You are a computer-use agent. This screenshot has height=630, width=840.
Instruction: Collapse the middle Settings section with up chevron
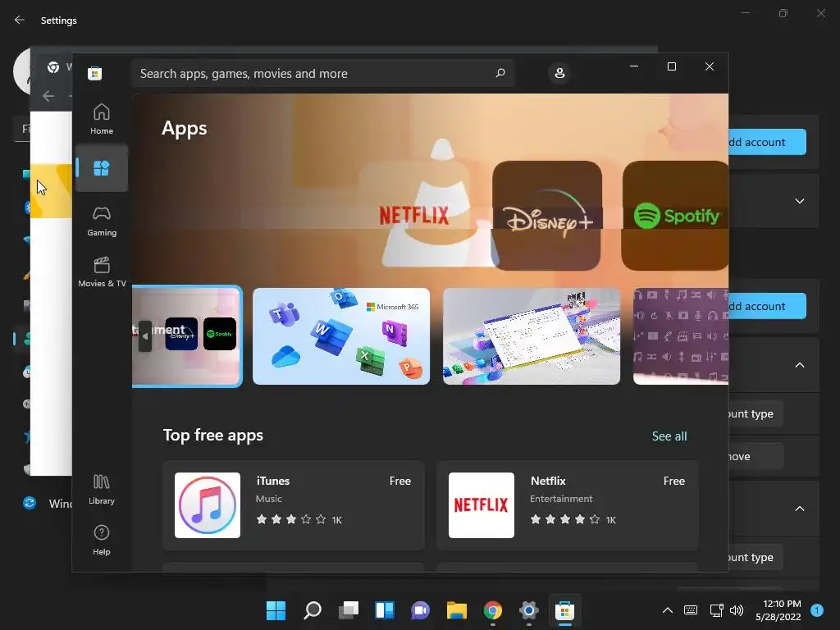coord(799,365)
